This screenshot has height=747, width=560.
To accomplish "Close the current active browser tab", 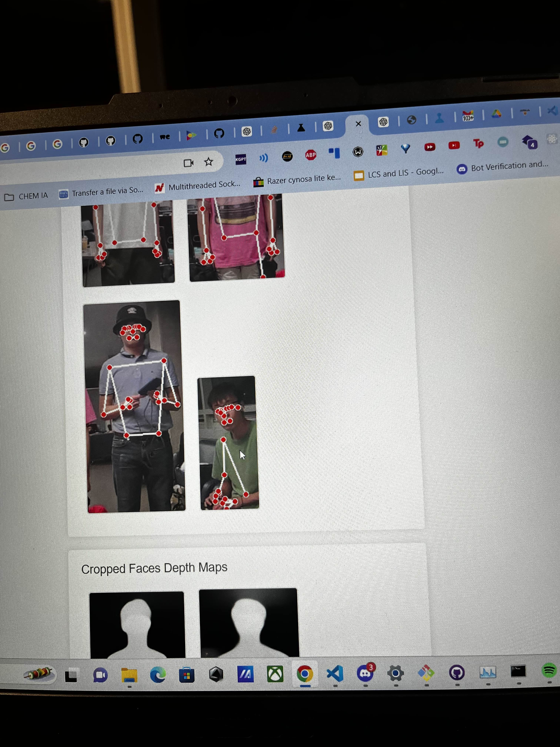I will click(359, 124).
